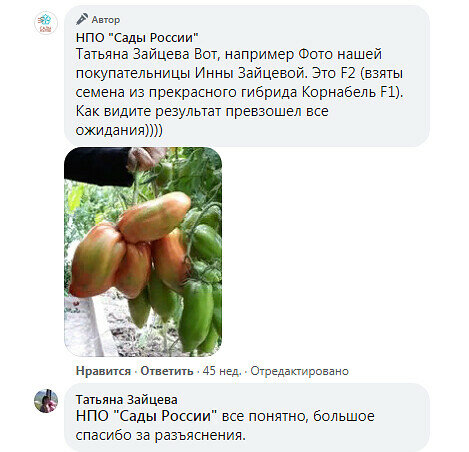469x452 pixels.
Task: Open the Татьяна Зайцева mention in the first comment
Action: pos(133,54)
